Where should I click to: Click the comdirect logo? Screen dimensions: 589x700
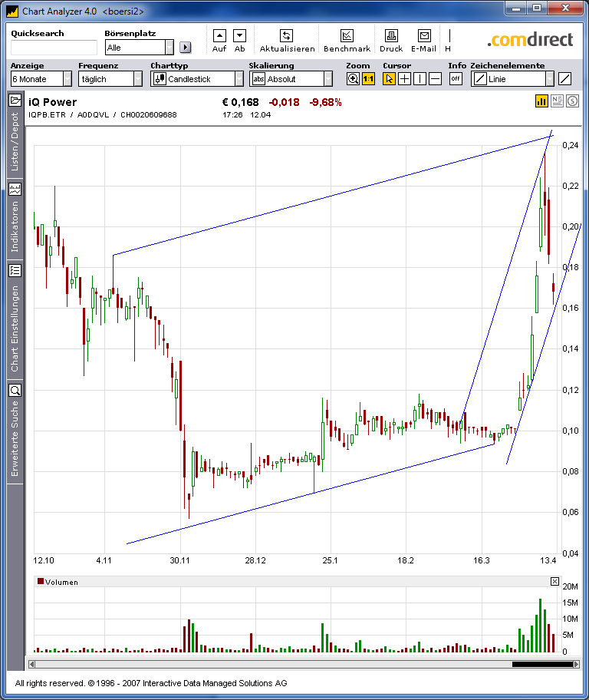pyautogui.click(x=530, y=40)
